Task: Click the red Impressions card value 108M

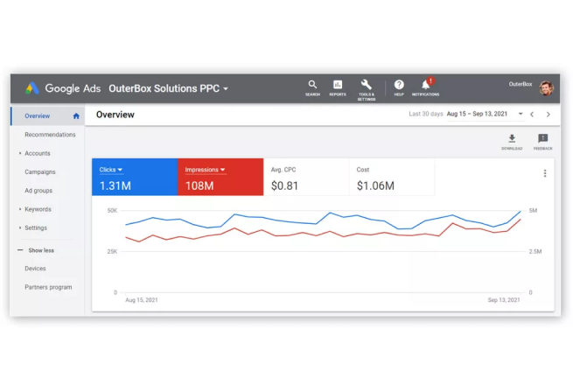Action: point(199,185)
